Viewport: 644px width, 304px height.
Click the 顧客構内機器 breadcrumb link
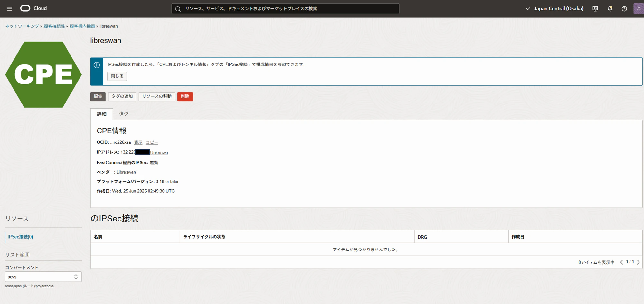click(82, 26)
